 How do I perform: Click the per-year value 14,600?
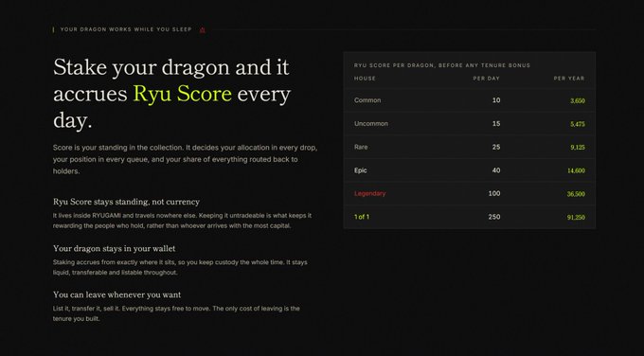pyautogui.click(x=576, y=170)
